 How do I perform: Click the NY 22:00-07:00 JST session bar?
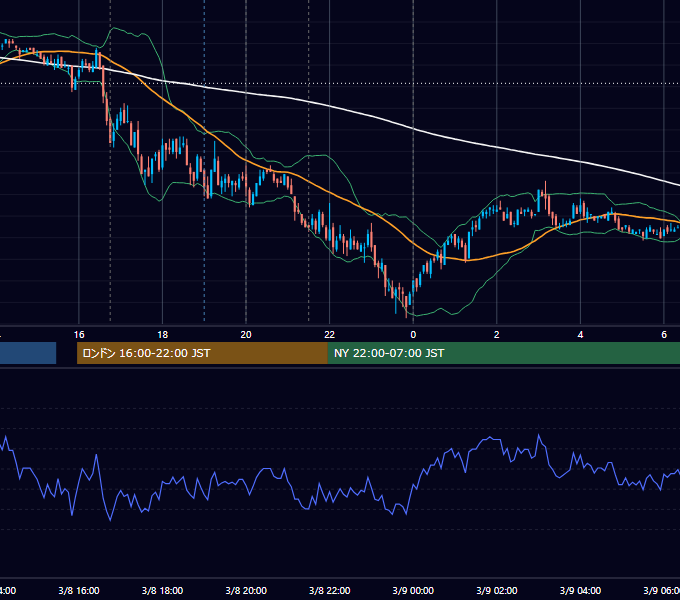pos(503,353)
